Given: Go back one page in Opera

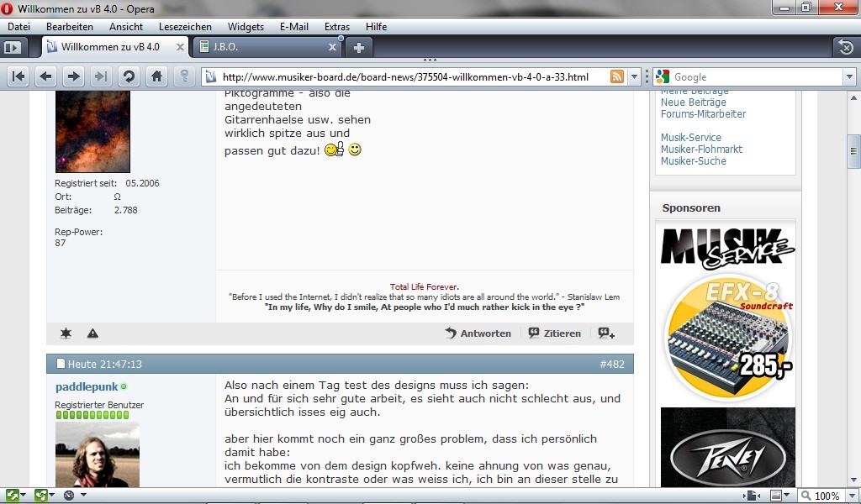Looking at the screenshot, I should [x=46, y=76].
